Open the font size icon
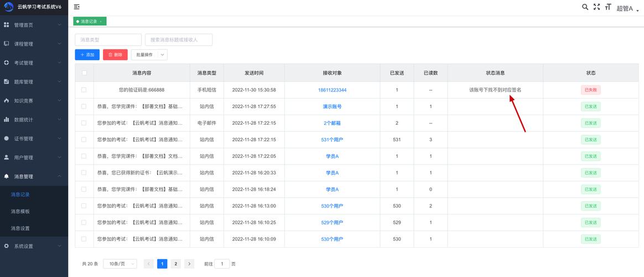The width and height of the screenshot is (644, 277). point(608,7)
